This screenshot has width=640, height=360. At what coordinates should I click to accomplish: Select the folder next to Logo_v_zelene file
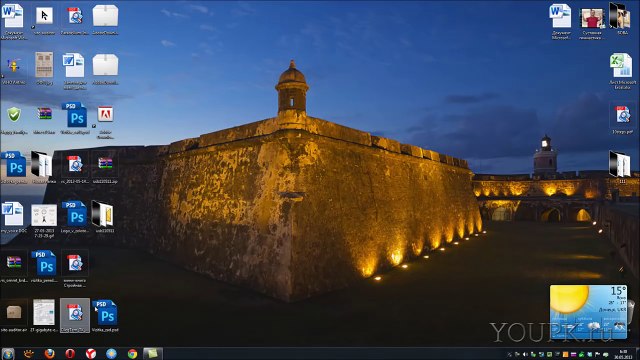tap(103, 213)
